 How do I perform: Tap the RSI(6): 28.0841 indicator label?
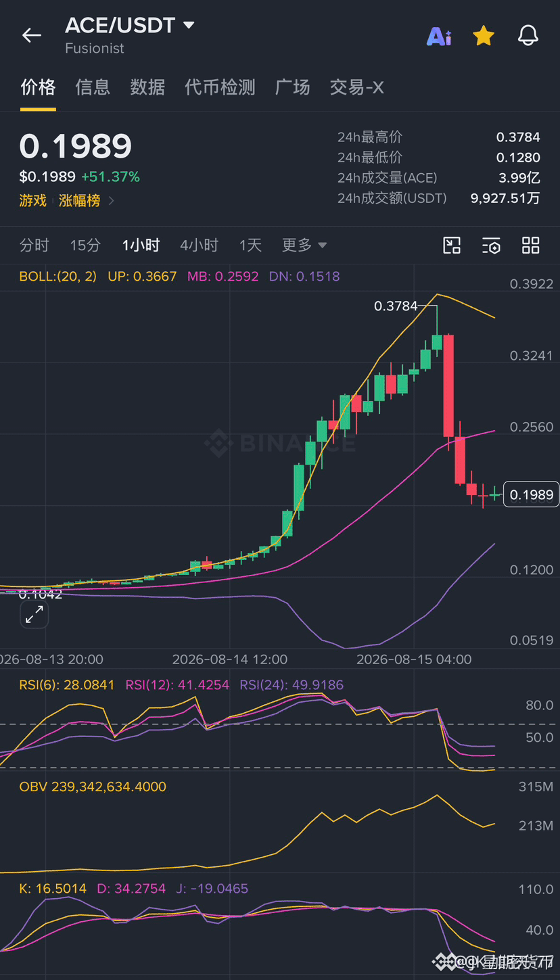coord(67,685)
